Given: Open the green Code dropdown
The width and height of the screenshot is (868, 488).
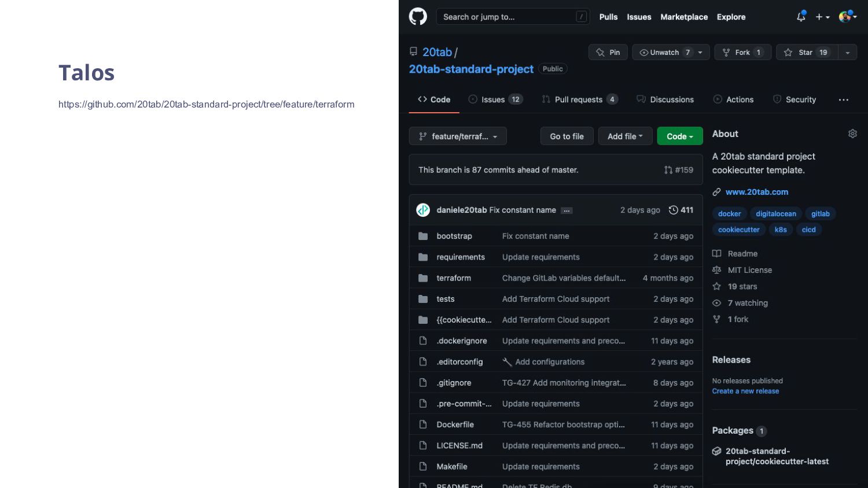Looking at the screenshot, I should click(x=680, y=136).
